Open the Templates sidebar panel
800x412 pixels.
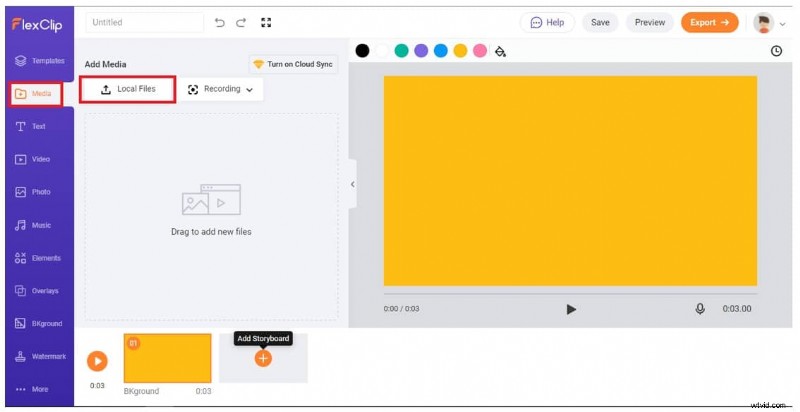(x=39, y=61)
